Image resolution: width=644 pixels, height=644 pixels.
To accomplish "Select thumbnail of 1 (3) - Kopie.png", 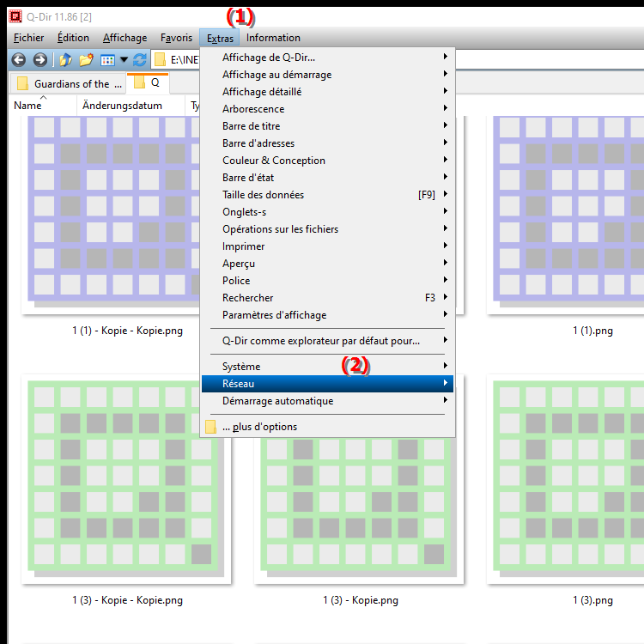I will click(x=359, y=509).
